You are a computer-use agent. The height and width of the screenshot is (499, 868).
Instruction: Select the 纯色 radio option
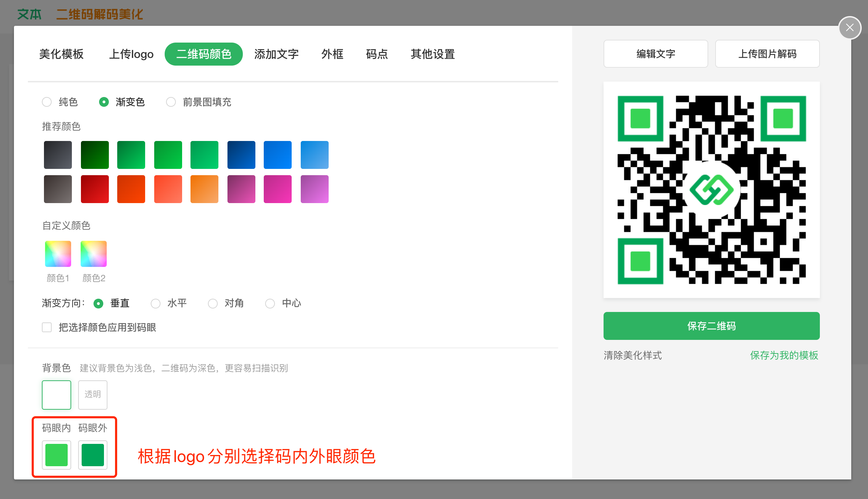(47, 102)
